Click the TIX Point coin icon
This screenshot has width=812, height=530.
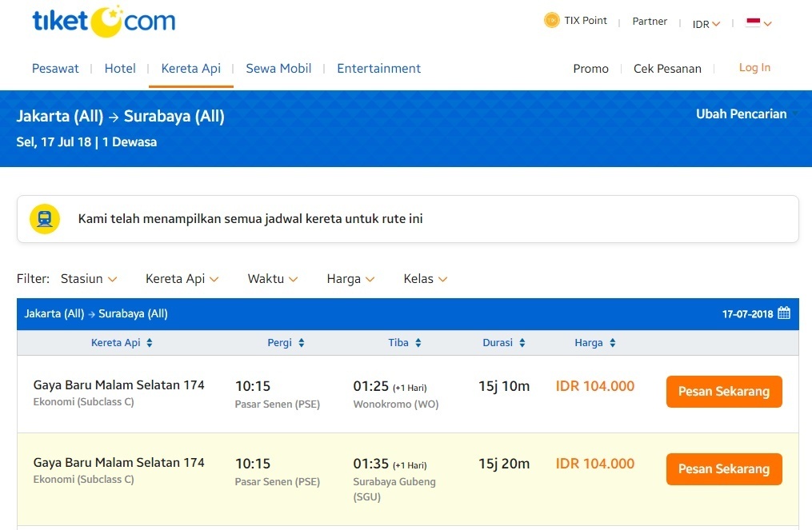click(551, 21)
